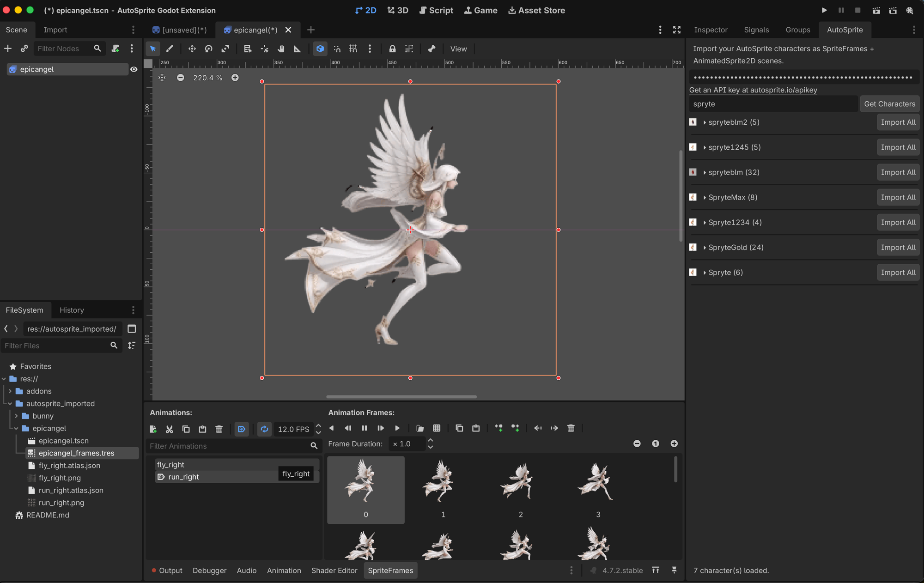
Task: Toggle Grid Snap in toolbar
Action: point(353,49)
